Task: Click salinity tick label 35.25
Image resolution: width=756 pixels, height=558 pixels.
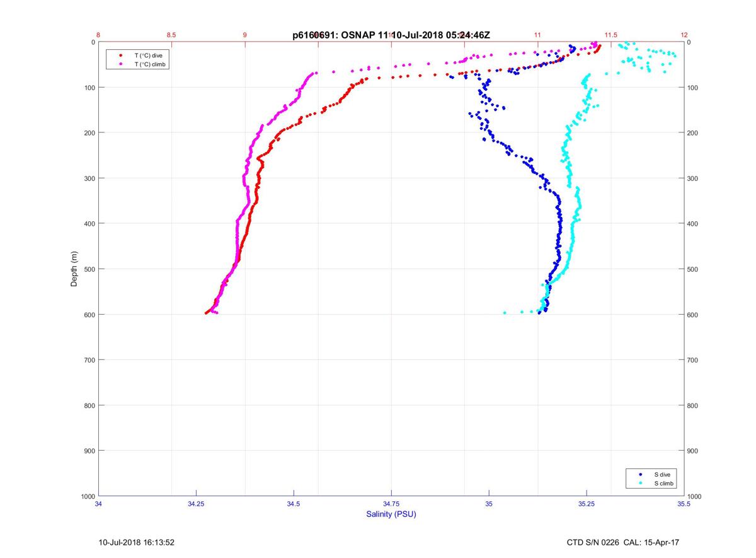Action: pos(587,504)
